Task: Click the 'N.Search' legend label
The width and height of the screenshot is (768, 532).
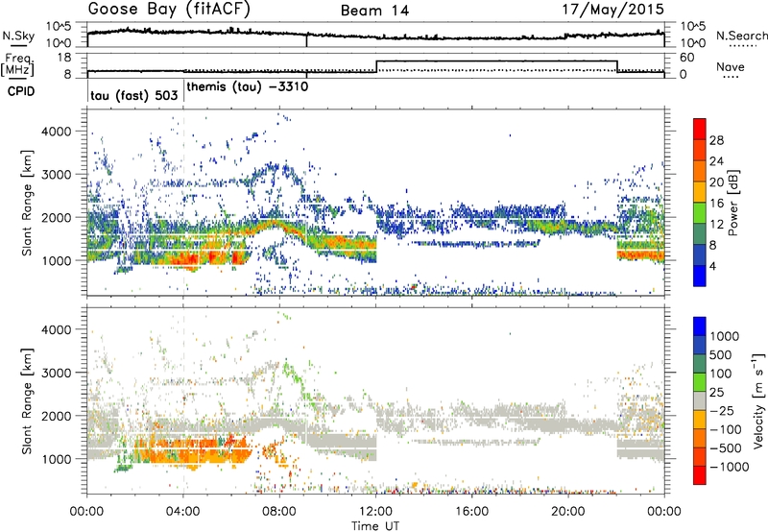Action: (741, 36)
